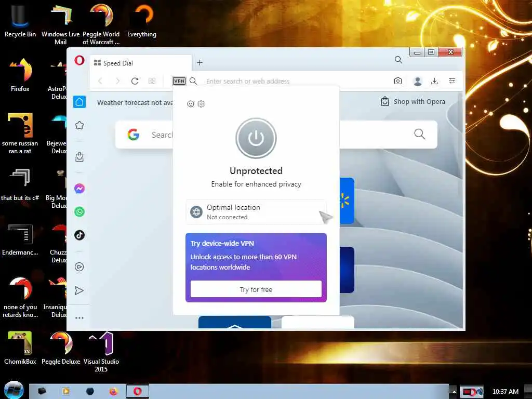Screen dimensions: 532x399
Task: Click the Google search box magnifier
Action: coord(419,134)
